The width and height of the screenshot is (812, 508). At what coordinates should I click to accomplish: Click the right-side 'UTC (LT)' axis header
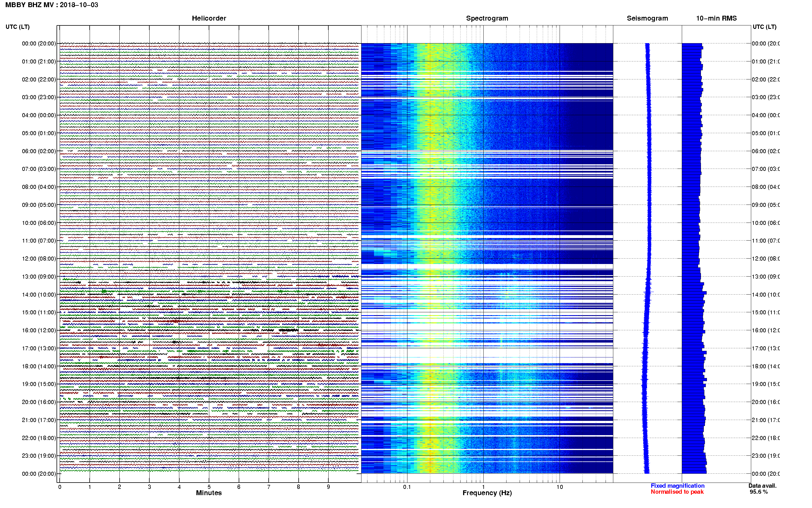point(764,27)
